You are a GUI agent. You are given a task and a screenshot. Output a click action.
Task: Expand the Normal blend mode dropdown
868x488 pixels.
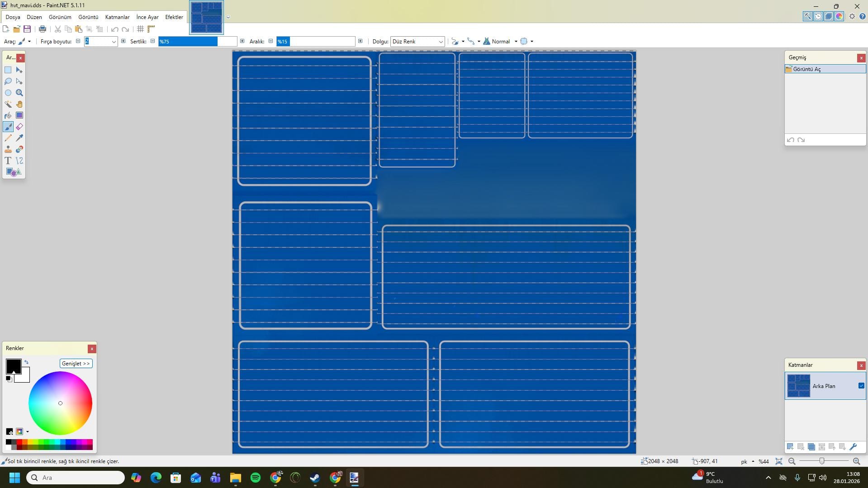pyautogui.click(x=516, y=42)
